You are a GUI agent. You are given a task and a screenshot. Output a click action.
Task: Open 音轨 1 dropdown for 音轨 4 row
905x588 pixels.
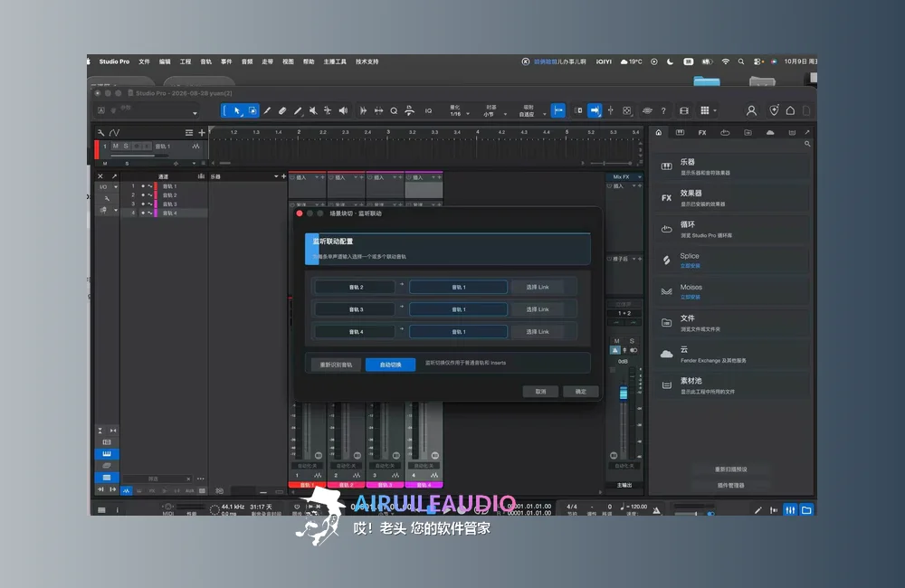(458, 332)
